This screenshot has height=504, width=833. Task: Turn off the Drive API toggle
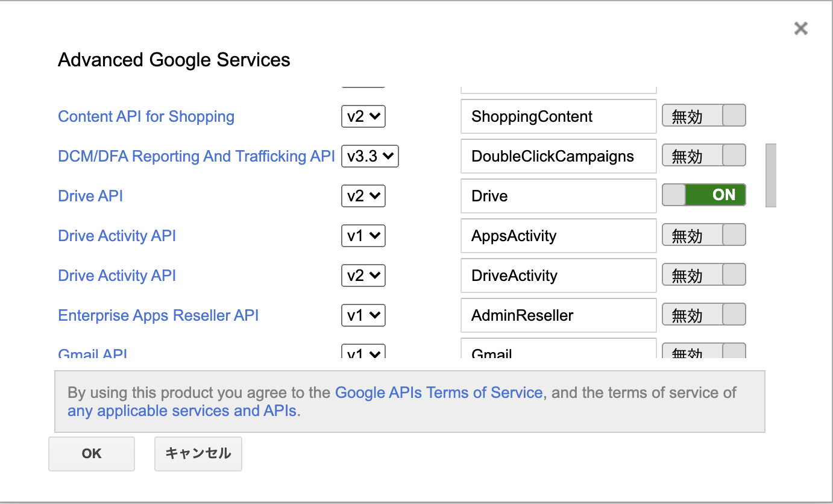click(x=703, y=195)
